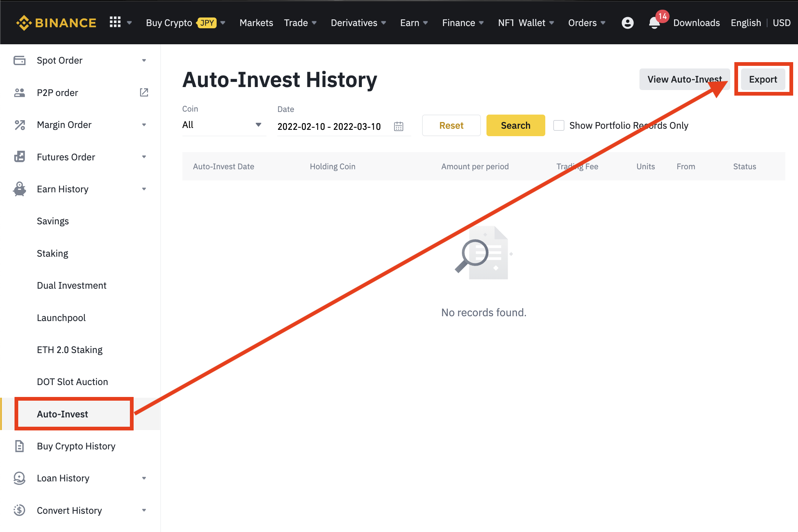
Task: Enable the Show Portfolio Records Only filter
Action: [x=558, y=125]
